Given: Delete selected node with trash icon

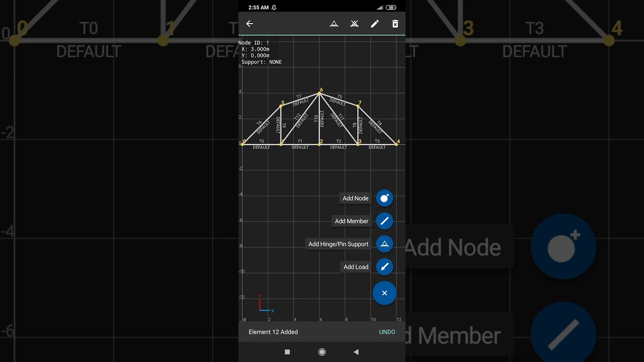Looking at the screenshot, I should pyautogui.click(x=395, y=24).
